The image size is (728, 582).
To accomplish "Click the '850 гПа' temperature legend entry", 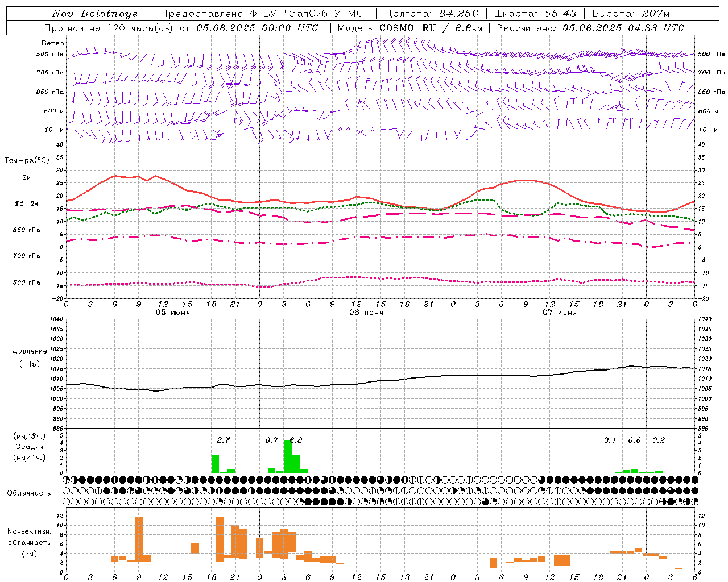I will pyautogui.click(x=27, y=230).
